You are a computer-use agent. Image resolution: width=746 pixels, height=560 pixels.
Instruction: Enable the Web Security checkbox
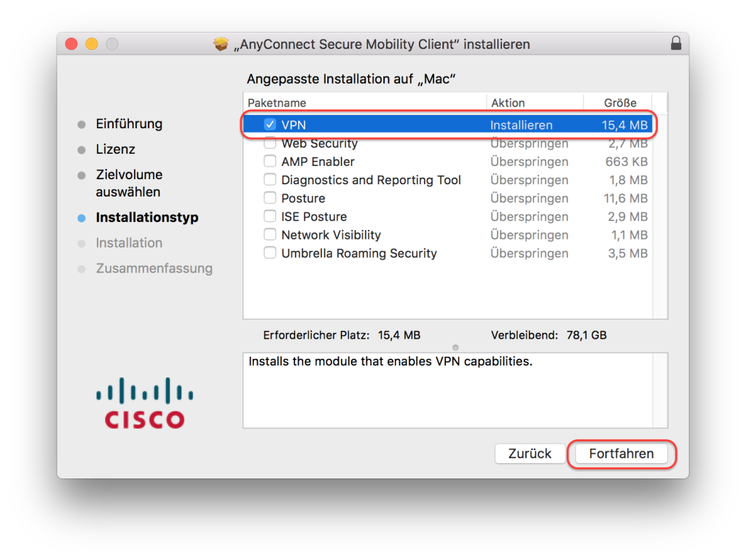pos(270,143)
